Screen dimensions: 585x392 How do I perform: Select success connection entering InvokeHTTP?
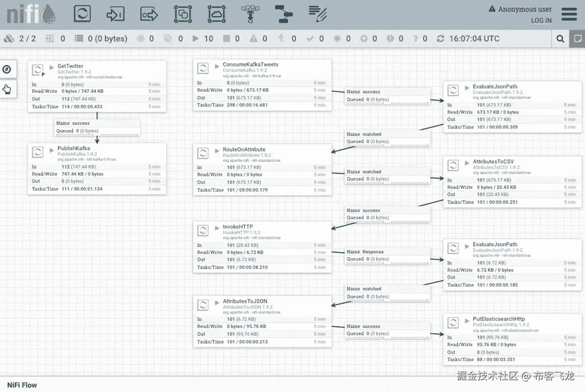(x=387, y=214)
